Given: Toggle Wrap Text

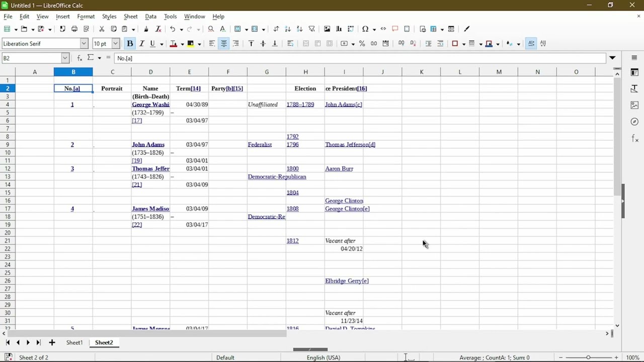Looking at the screenshot, I should [290, 44].
